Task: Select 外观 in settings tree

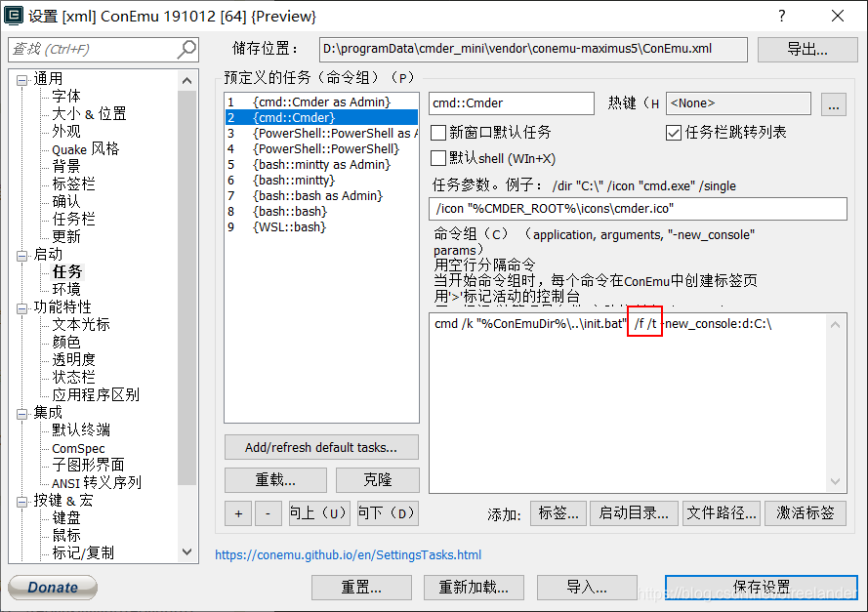Action: click(x=66, y=131)
